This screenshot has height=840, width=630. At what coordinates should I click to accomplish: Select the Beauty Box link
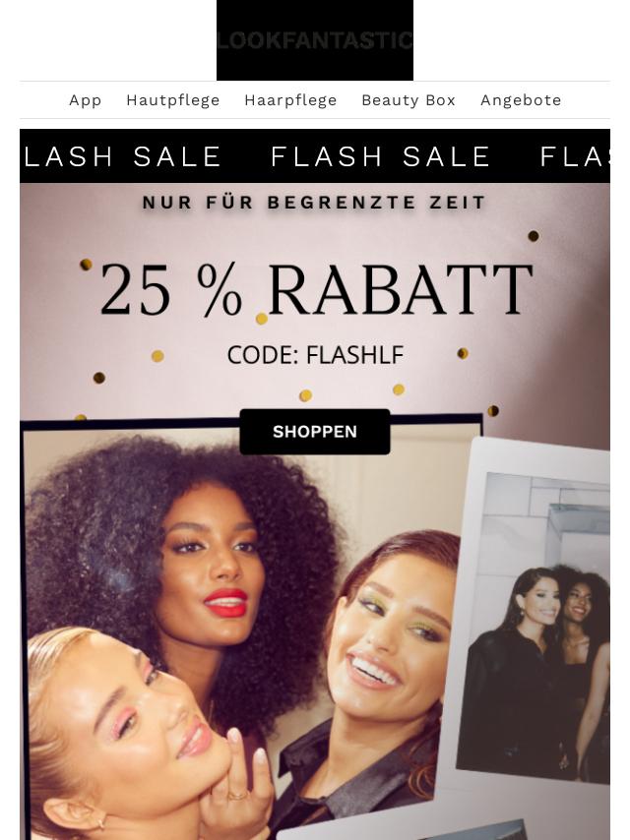click(x=409, y=100)
